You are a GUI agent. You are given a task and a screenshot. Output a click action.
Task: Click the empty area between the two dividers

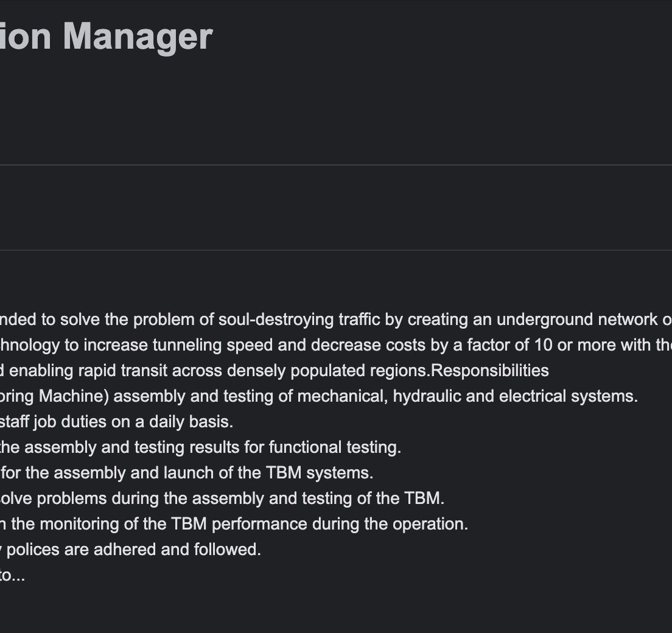coord(336,208)
